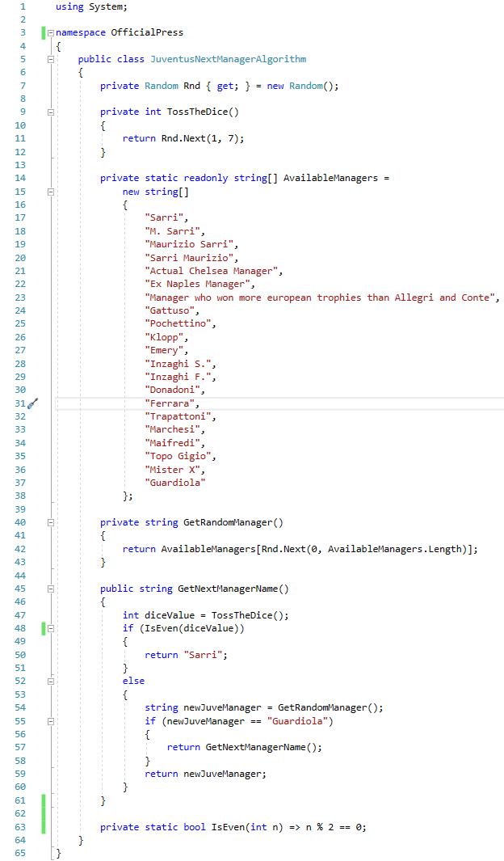
Task: Collapse the namespace OfficialPress block
Action: coord(50,32)
